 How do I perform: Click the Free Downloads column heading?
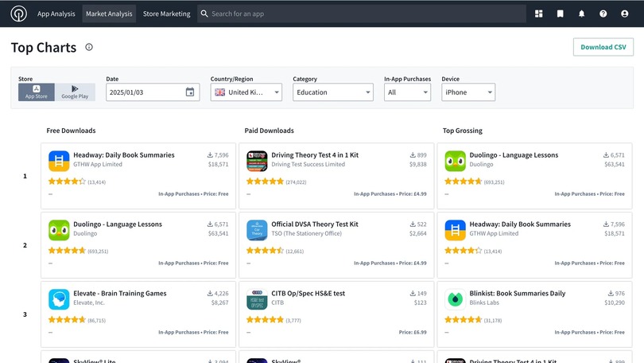click(x=71, y=131)
